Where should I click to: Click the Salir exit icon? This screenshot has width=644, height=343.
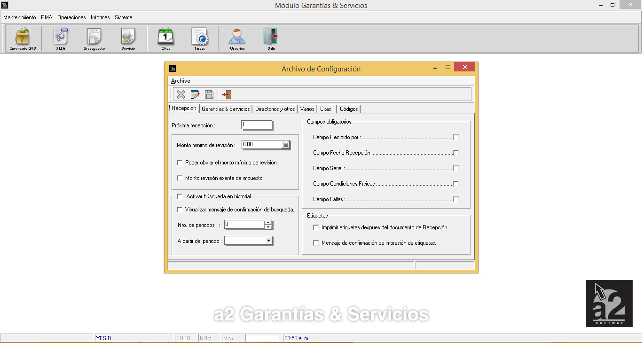(x=271, y=38)
